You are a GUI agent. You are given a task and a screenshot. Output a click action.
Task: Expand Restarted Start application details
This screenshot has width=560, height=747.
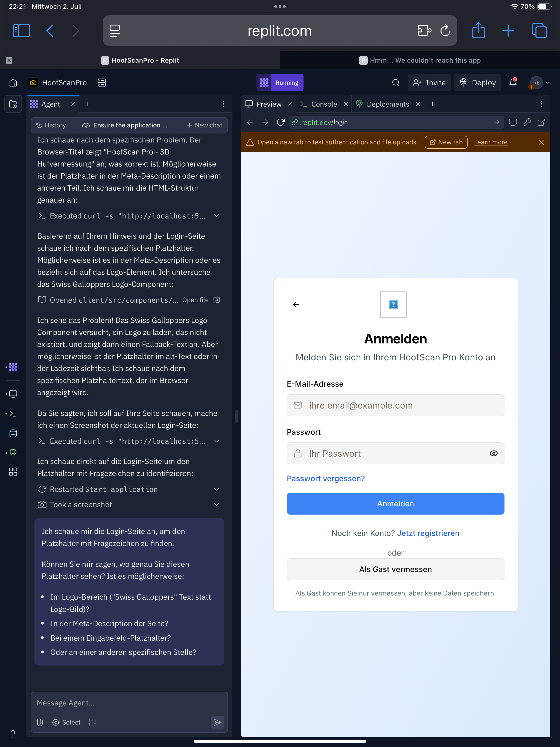(x=217, y=489)
